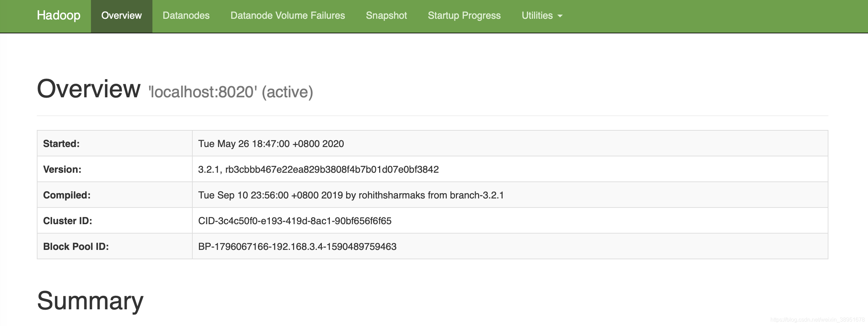The width and height of the screenshot is (868, 326).
Task: Open the Datanodes tab
Action: [186, 16]
